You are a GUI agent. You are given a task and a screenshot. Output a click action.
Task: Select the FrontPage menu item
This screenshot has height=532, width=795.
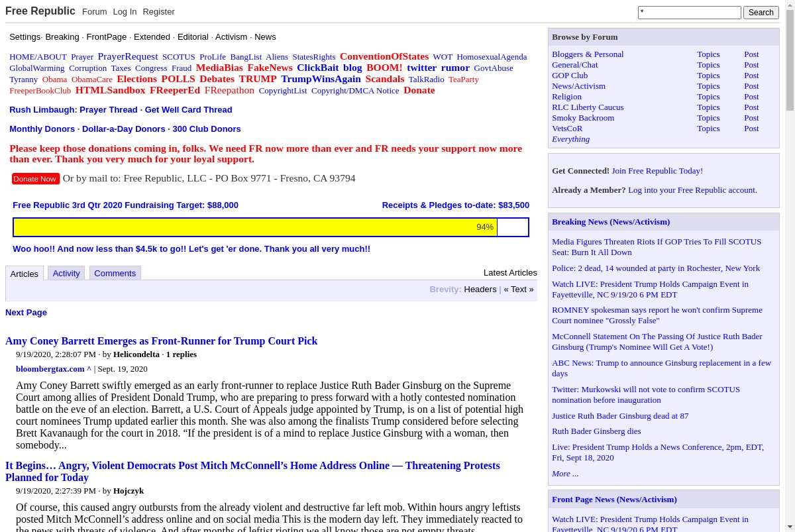coord(107,37)
